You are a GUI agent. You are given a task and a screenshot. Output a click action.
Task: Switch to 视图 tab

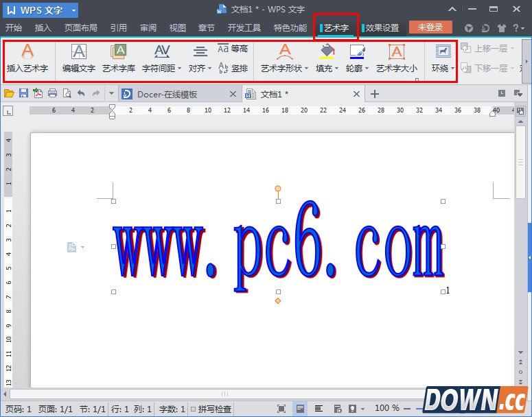point(177,28)
